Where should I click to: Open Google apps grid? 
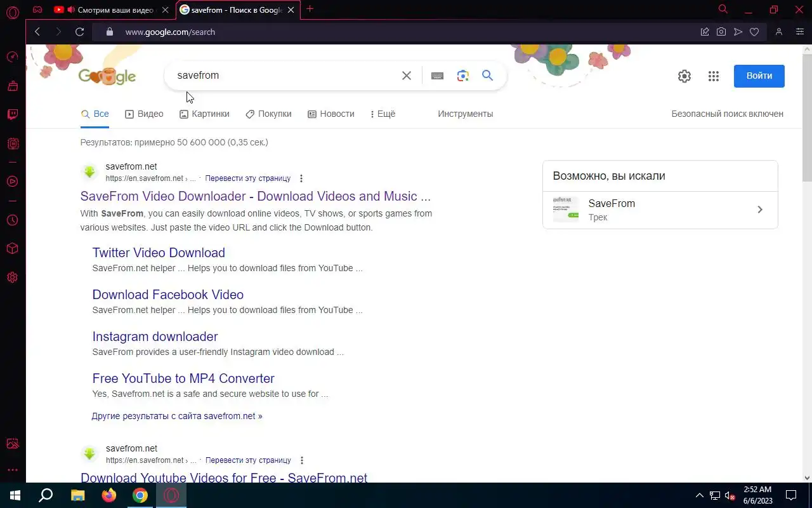pos(714,76)
